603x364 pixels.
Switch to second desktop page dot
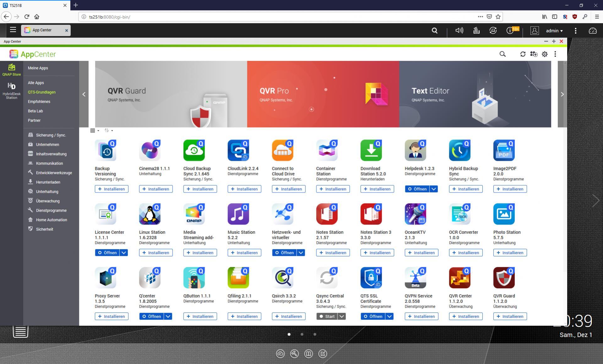click(302, 334)
